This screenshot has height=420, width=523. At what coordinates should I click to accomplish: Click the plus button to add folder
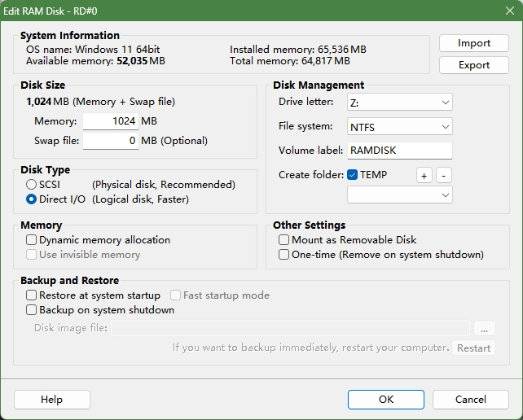point(424,175)
